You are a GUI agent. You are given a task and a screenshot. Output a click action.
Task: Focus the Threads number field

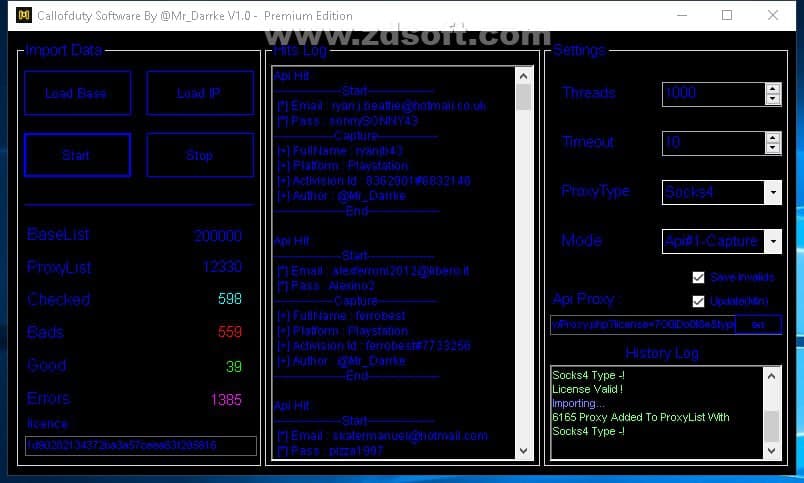pyautogui.click(x=714, y=94)
